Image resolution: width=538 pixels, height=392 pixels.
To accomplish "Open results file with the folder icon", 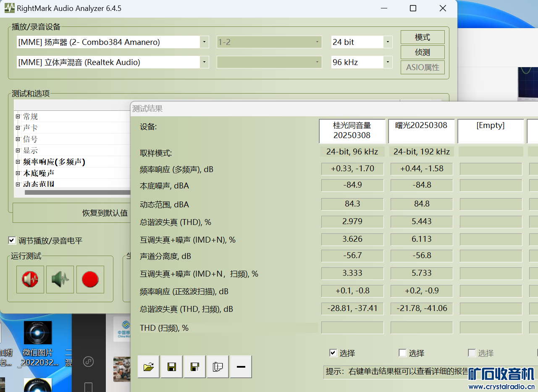I will point(149,367).
